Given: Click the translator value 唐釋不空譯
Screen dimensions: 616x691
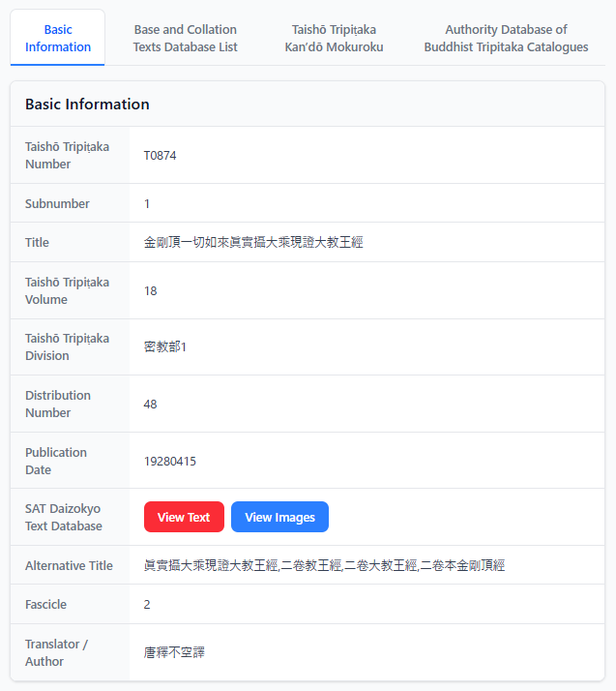Looking at the screenshot, I should [174, 652].
